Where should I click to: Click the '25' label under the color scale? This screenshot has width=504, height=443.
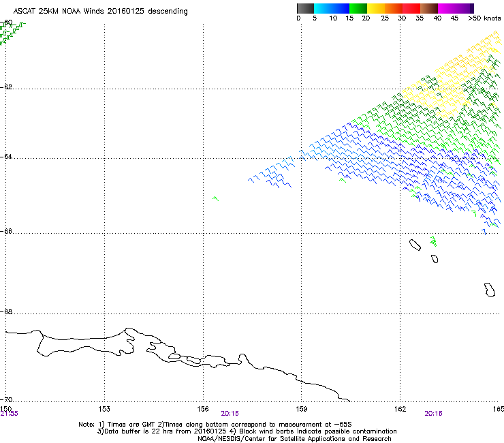point(385,18)
